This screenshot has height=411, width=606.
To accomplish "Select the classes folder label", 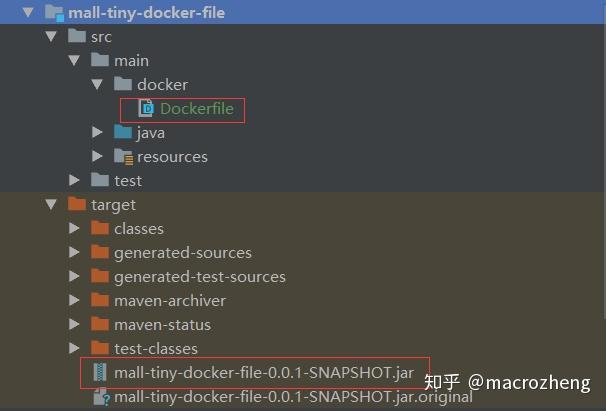I will pyautogui.click(x=138, y=228).
